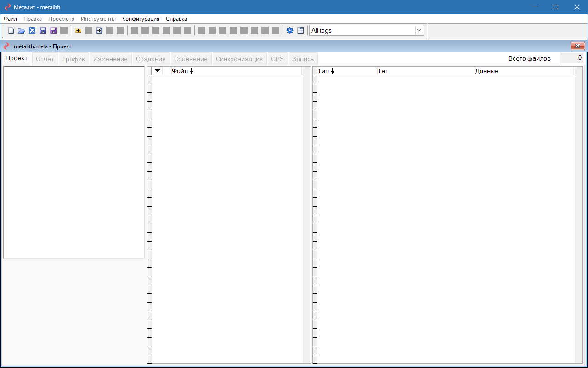
Task: Click the blue floppy save icon
Action: click(43, 30)
